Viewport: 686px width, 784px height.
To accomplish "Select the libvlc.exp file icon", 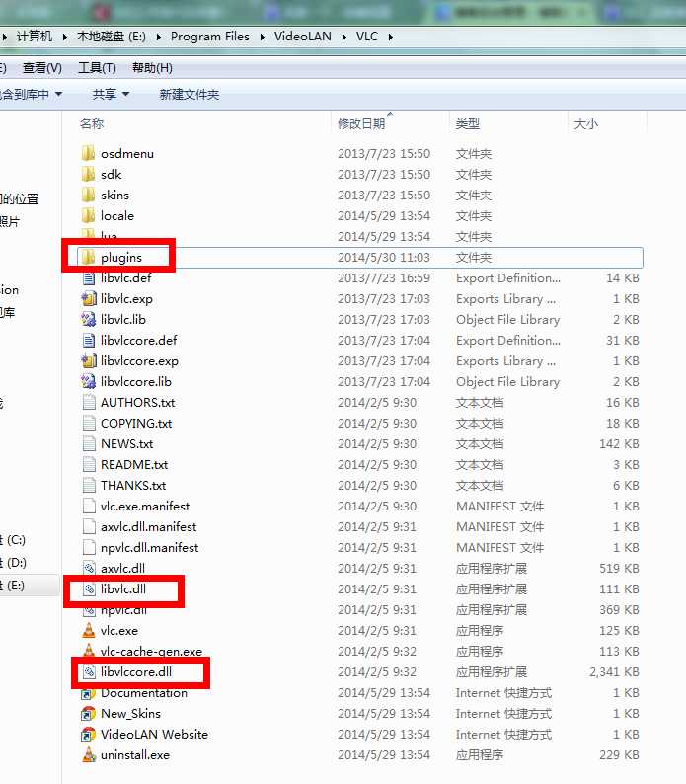I will click(89, 298).
